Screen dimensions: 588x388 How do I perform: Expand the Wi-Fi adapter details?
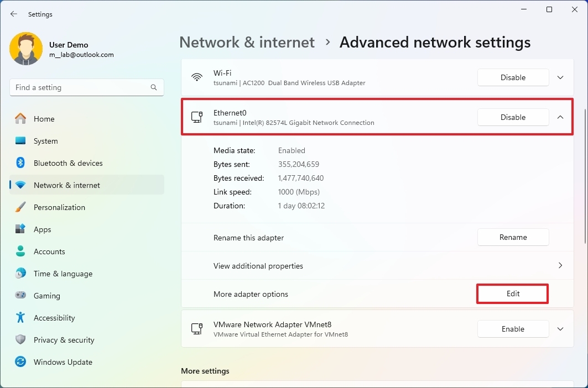(x=560, y=77)
